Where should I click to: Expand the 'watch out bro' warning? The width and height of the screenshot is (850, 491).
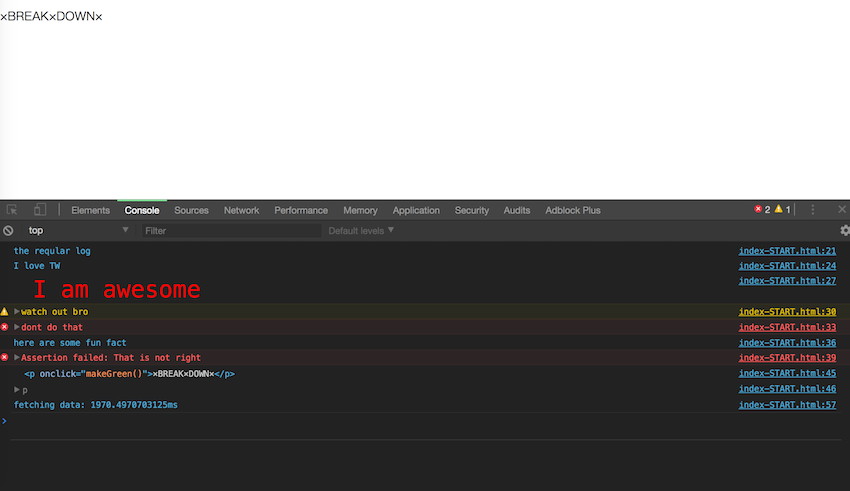pos(17,312)
